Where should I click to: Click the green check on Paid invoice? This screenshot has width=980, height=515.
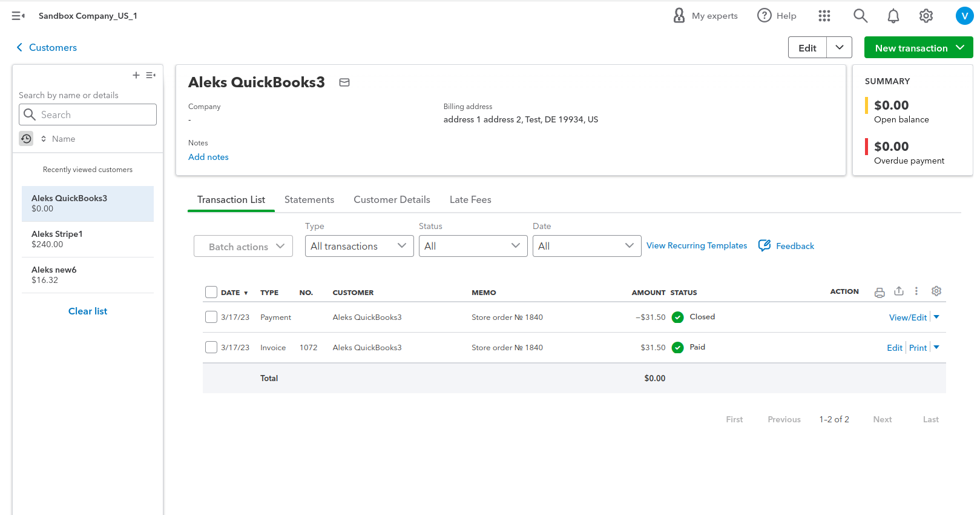[x=678, y=347]
